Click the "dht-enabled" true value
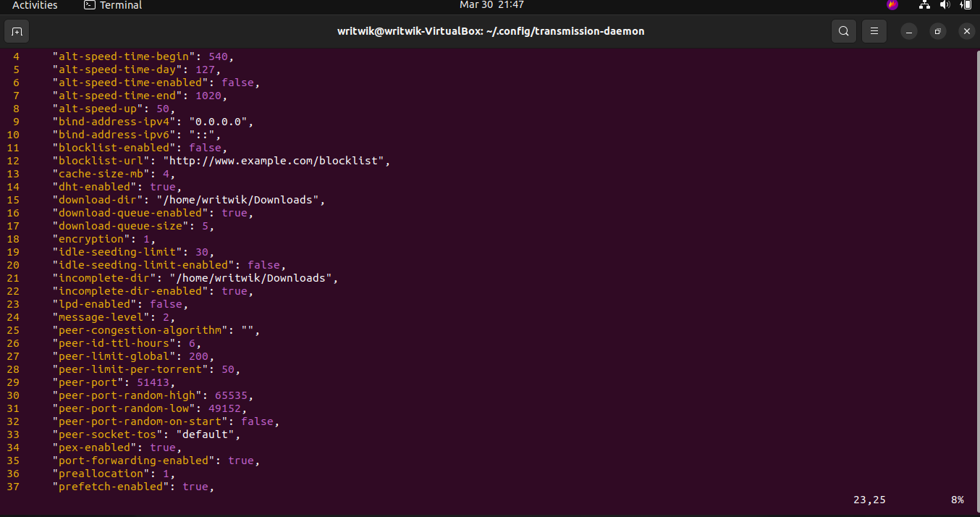980x517 pixels. 162,187
